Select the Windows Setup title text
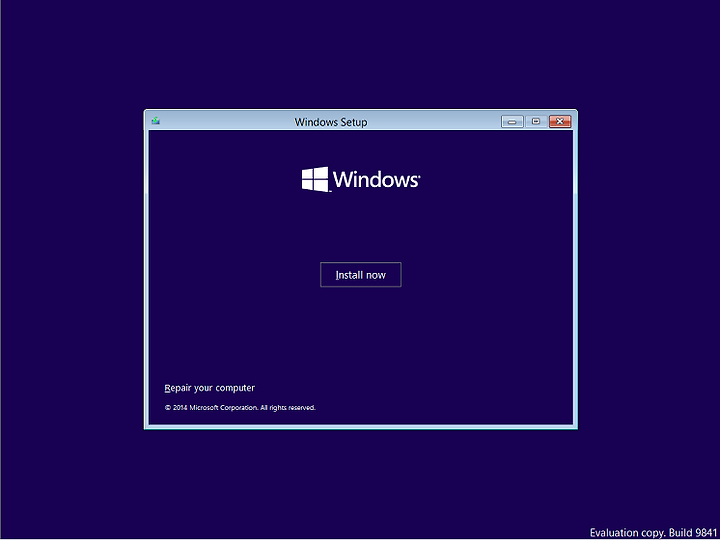Viewport: 720px width, 540px height. 331,122
